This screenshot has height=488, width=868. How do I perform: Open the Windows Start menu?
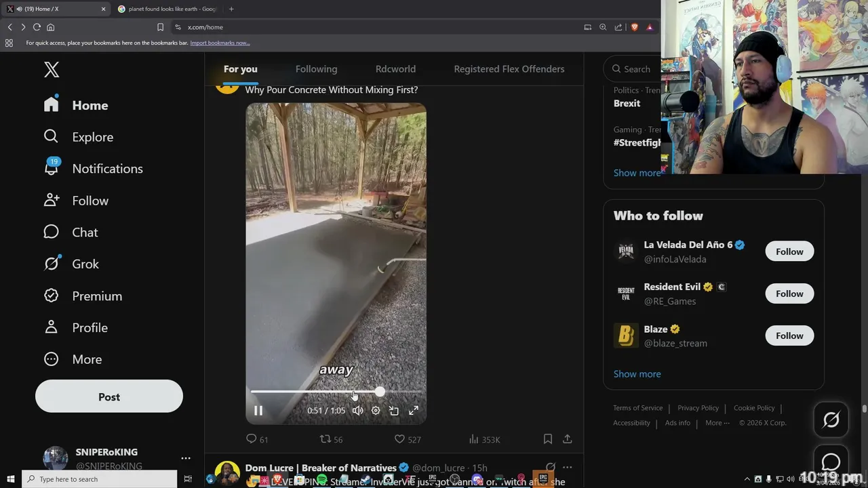[x=11, y=479]
